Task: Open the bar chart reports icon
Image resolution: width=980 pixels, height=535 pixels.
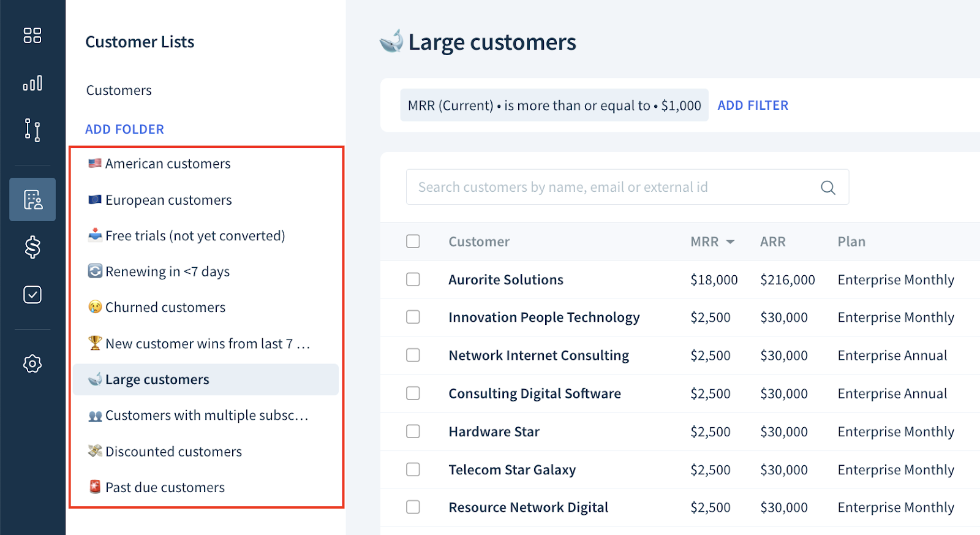Action: click(32, 83)
